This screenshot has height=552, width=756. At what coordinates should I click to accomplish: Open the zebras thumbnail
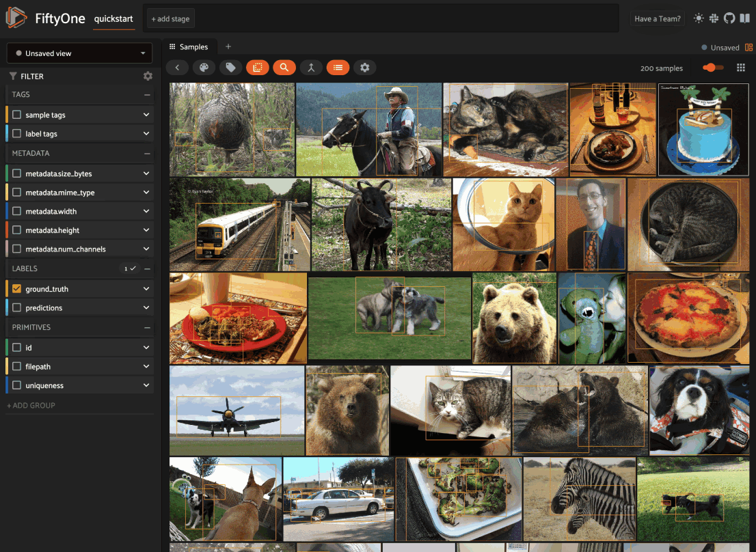tap(580, 499)
